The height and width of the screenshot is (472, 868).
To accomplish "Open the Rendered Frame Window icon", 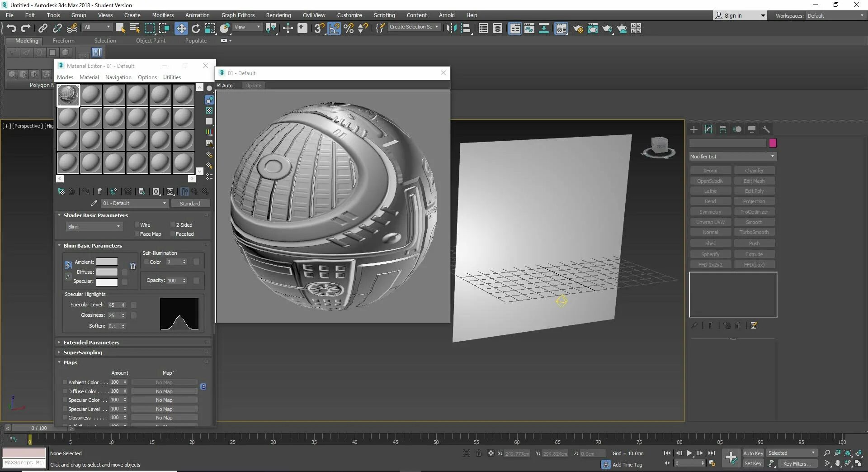I will (592, 29).
